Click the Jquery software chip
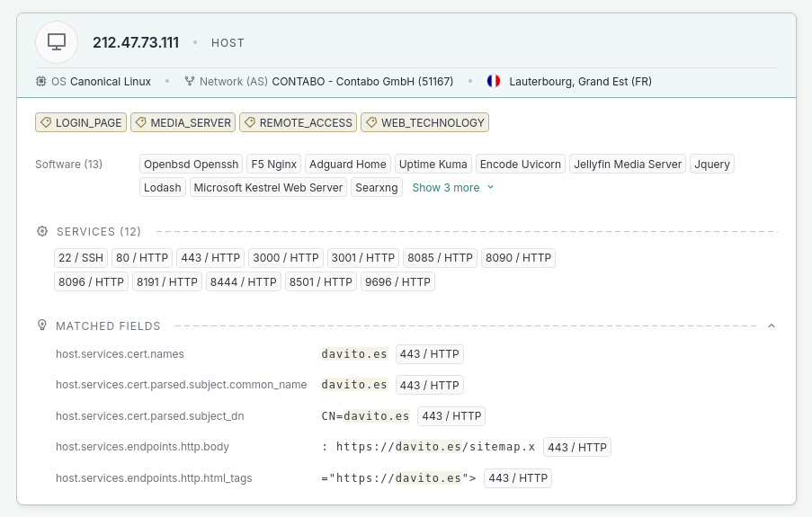Image resolution: width=812 pixels, height=517 pixels. click(x=712, y=165)
